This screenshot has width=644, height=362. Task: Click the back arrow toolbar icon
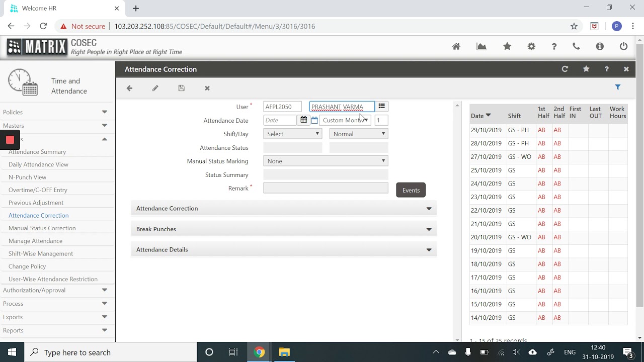pos(129,88)
